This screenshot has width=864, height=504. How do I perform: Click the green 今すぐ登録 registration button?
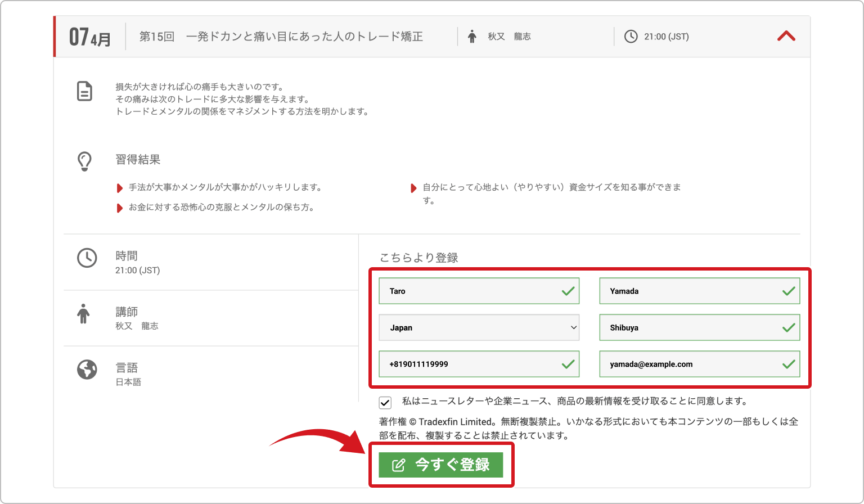tap(442, 465)
